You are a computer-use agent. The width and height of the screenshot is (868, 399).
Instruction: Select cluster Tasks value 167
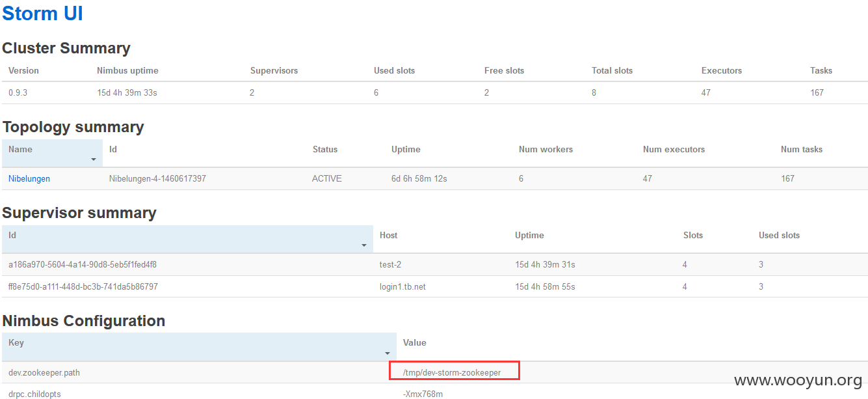(x=817, y=92)
